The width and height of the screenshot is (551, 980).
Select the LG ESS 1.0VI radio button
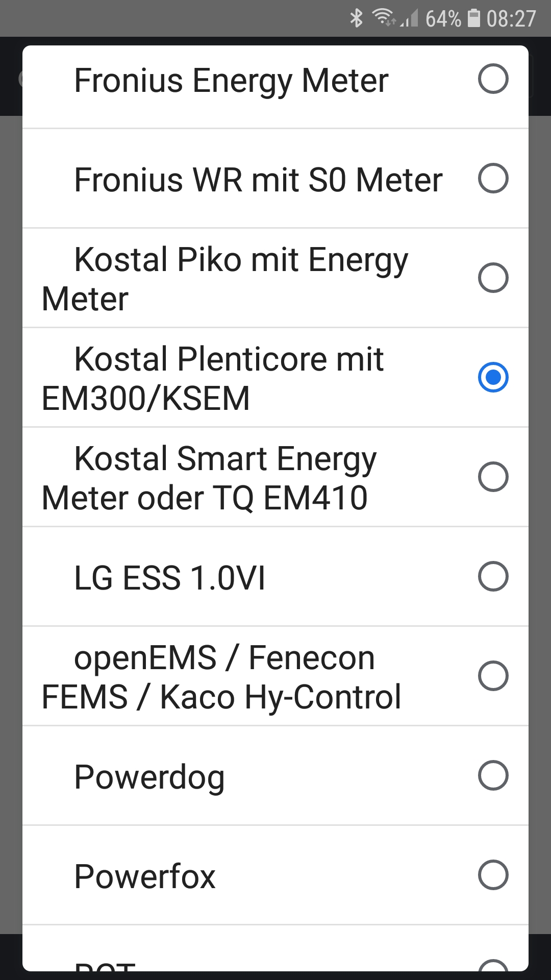(x=493, y=576)
